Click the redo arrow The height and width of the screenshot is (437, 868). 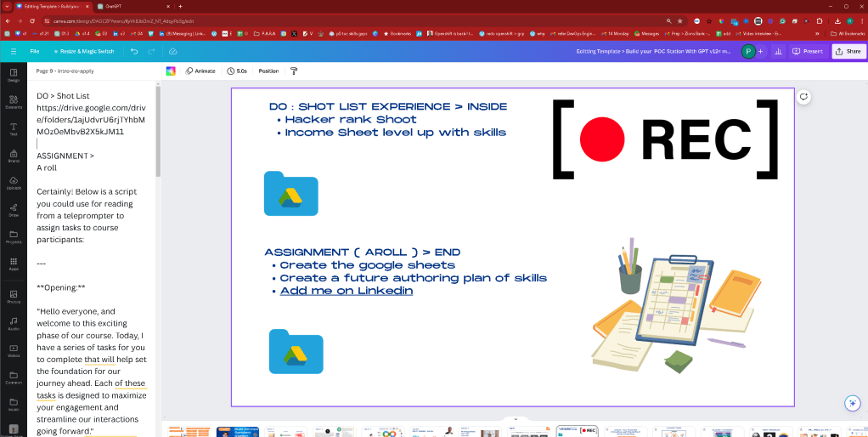point(151,51)
